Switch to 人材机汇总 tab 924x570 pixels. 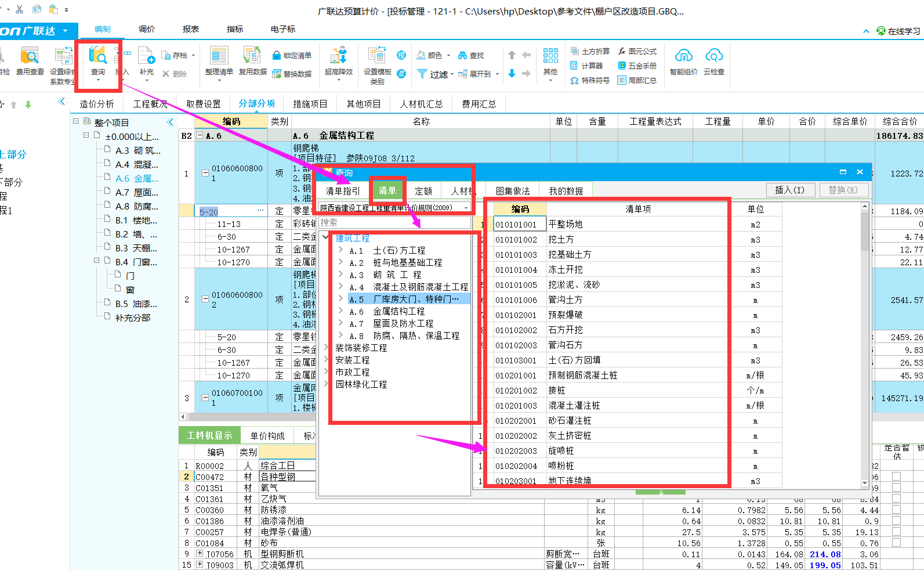click(421, 104)
